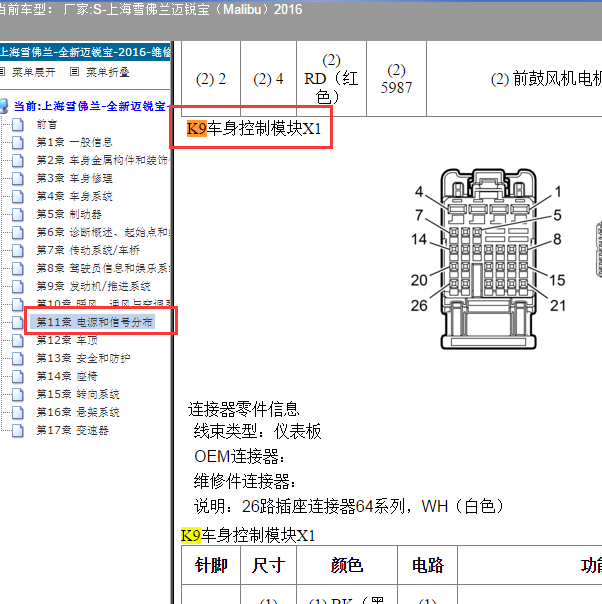Click the page icon beside 第13章 安全和防护
602x604 pixels.
pyautogui.click(x=18, y=359)
